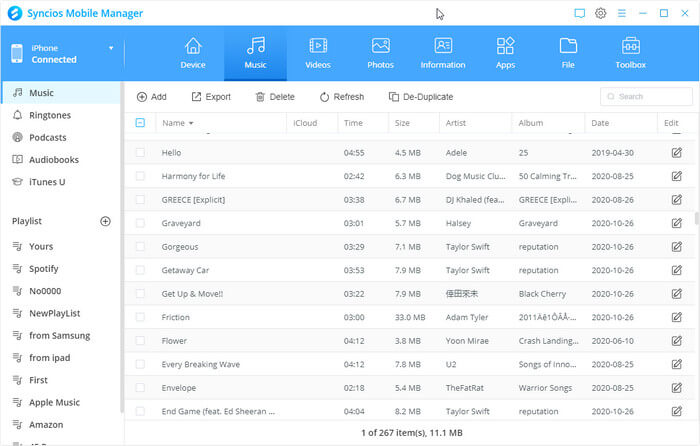Edit the Graveyard track details
The width and height of the screenshot is (700, 446).
[677, 223]
